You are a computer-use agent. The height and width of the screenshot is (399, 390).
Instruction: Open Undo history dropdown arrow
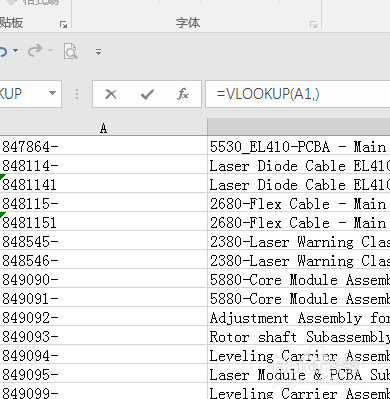pyautogui.click(x=15, y=51)
